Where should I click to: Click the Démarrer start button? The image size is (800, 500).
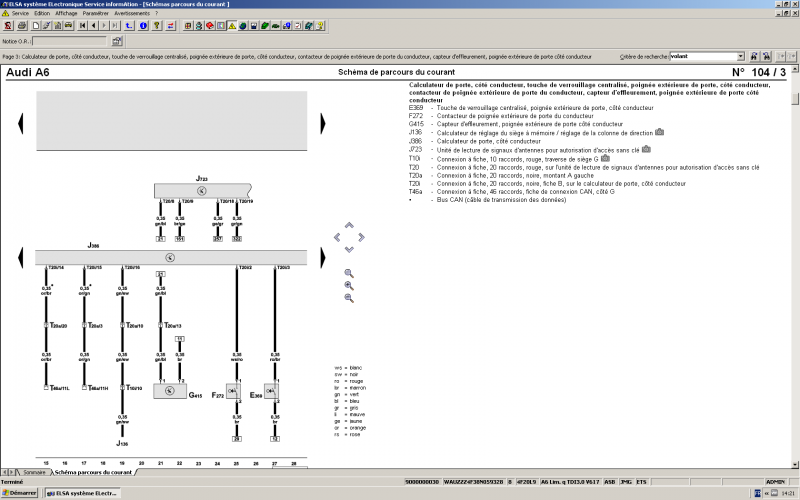19,493
